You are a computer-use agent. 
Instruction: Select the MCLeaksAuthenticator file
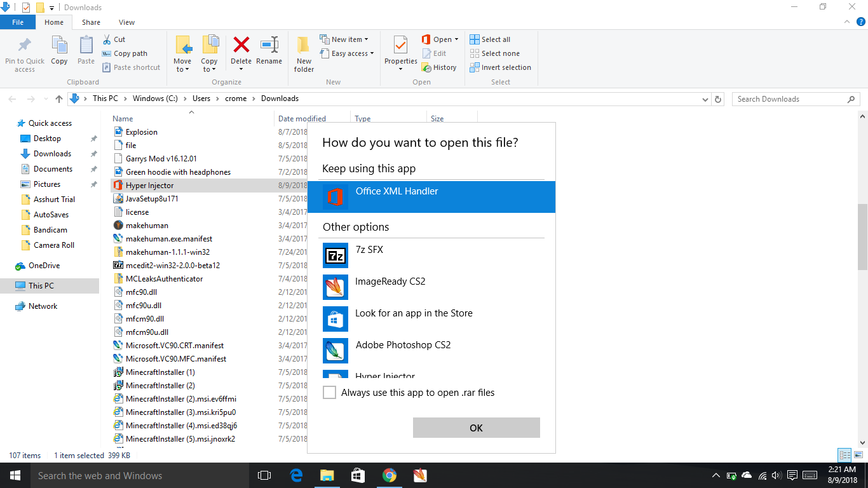tap(165, 279)
